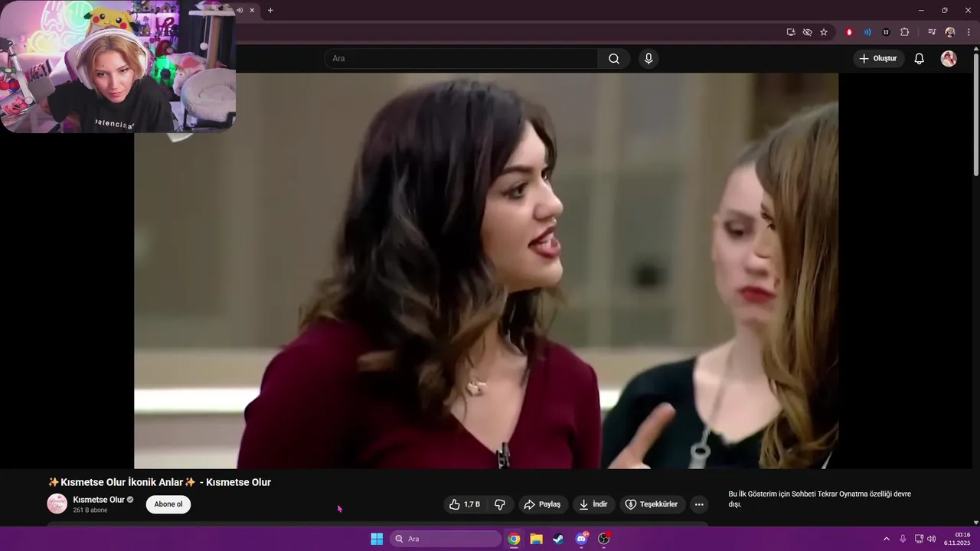Subscribe with the Abone ol button
Screen dimensions: 980x551
coord(168,504)
